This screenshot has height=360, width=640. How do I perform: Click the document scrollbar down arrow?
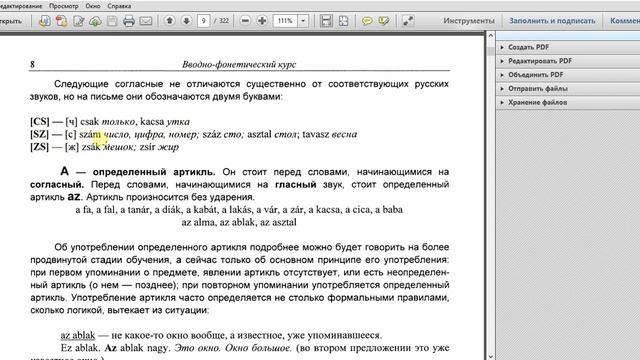[491, 356]
